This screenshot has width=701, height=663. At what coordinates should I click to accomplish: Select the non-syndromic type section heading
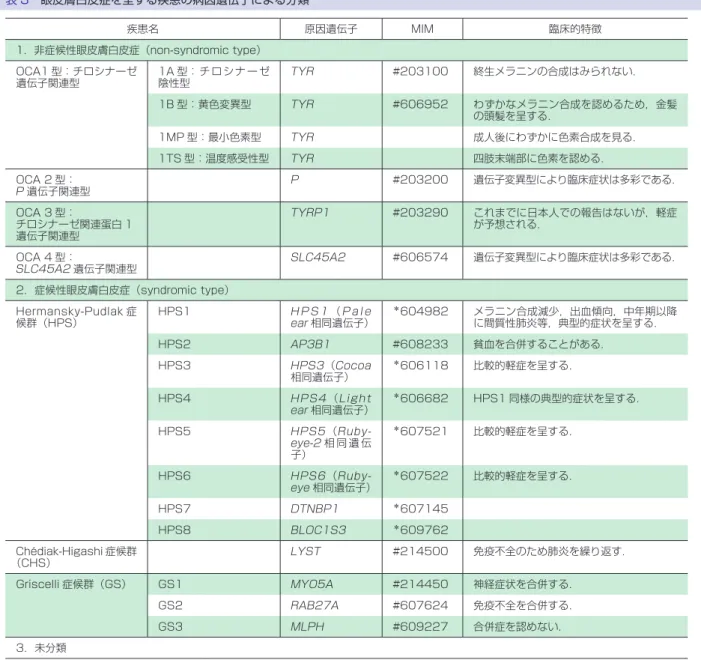coord(346,50)
